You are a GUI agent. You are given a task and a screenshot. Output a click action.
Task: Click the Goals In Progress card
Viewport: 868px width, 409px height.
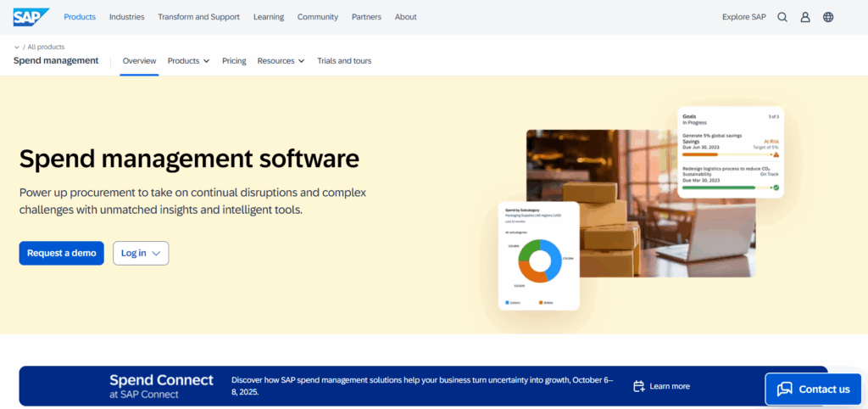pos(731,152)
